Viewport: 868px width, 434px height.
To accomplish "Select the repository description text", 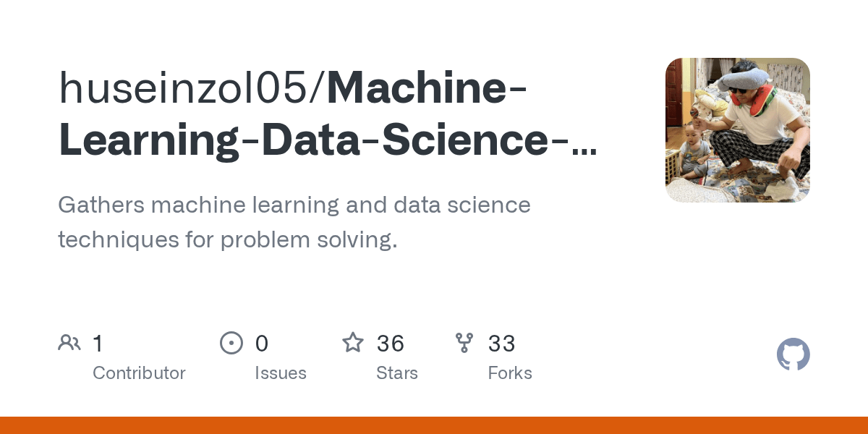I will tap(294, 222).
